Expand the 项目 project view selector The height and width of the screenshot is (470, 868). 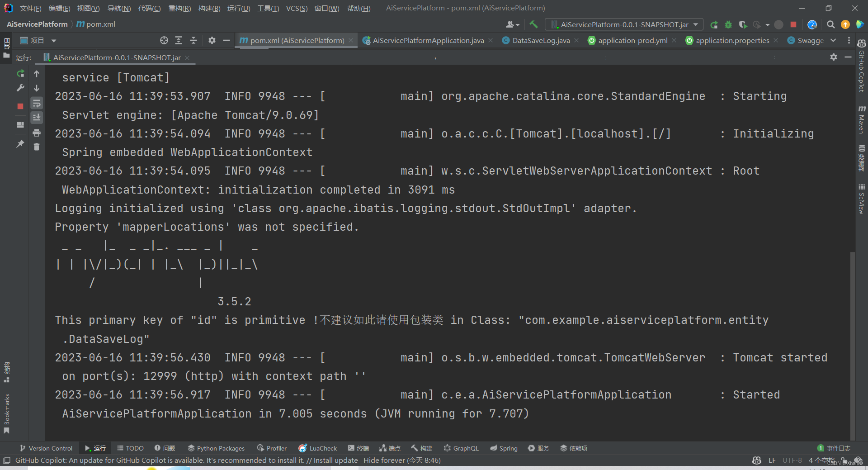(53, 40)
